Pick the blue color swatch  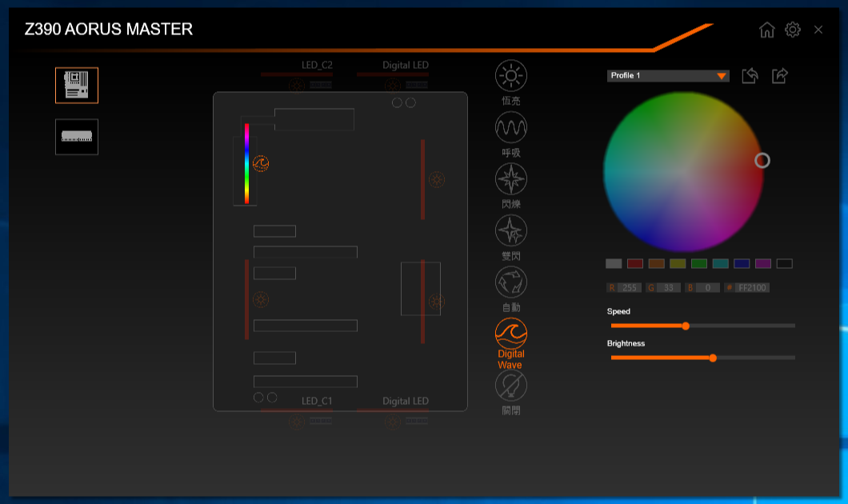742,264
